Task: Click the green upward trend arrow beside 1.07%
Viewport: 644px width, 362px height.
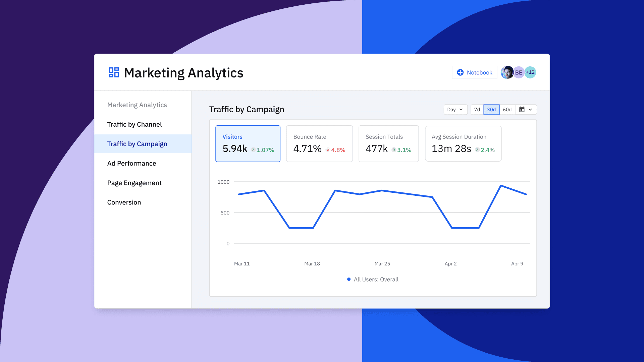Action: tap(253, 150)
